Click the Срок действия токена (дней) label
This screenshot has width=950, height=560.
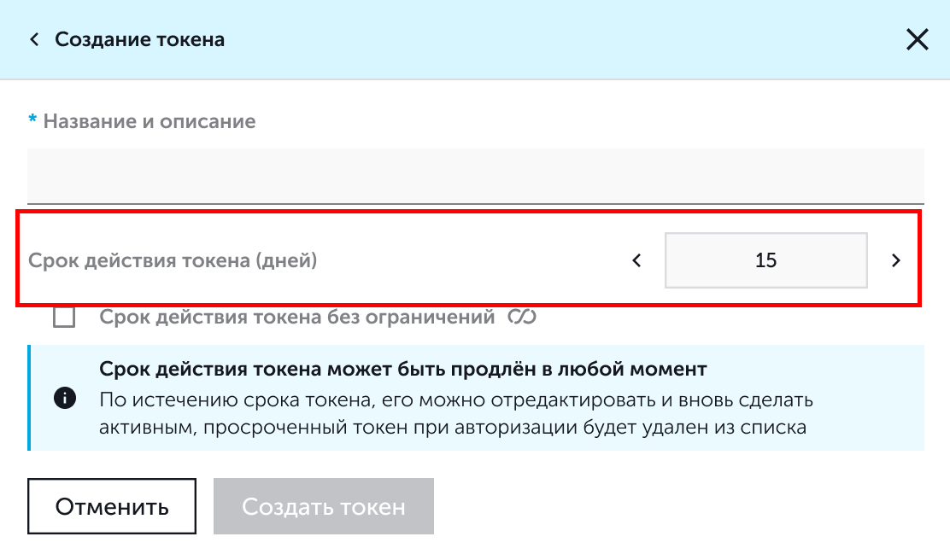tap(173, 260)
